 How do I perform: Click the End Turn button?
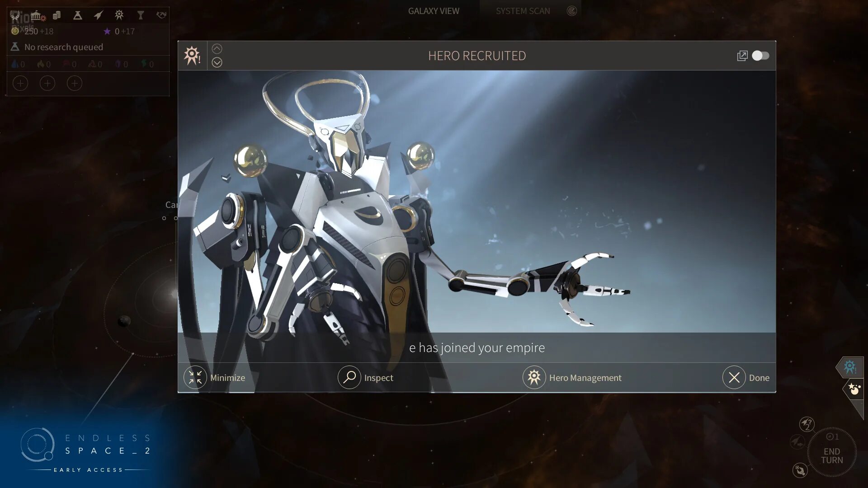[832, 455]
